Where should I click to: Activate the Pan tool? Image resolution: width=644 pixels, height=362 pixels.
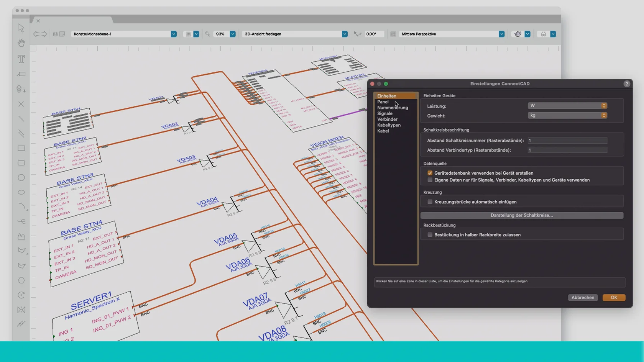click(21, 43)
